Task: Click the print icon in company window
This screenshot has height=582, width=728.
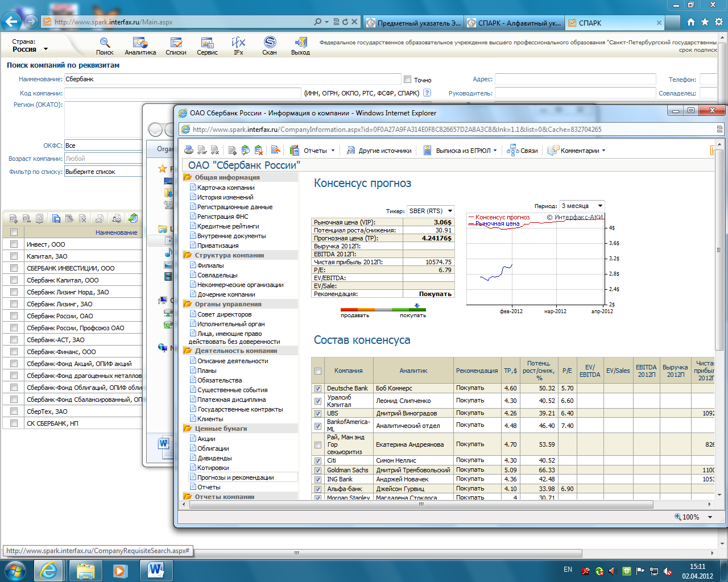Action: coord(189,150)
